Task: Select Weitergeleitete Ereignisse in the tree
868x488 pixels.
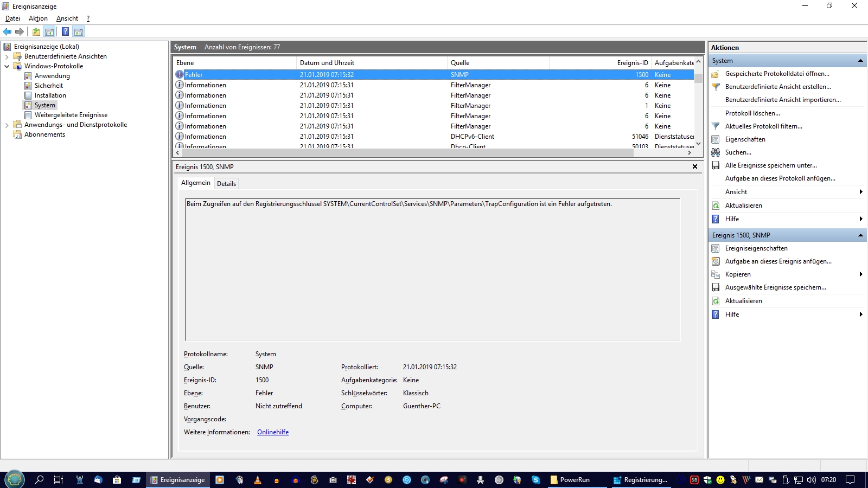Action: (71, 115)
